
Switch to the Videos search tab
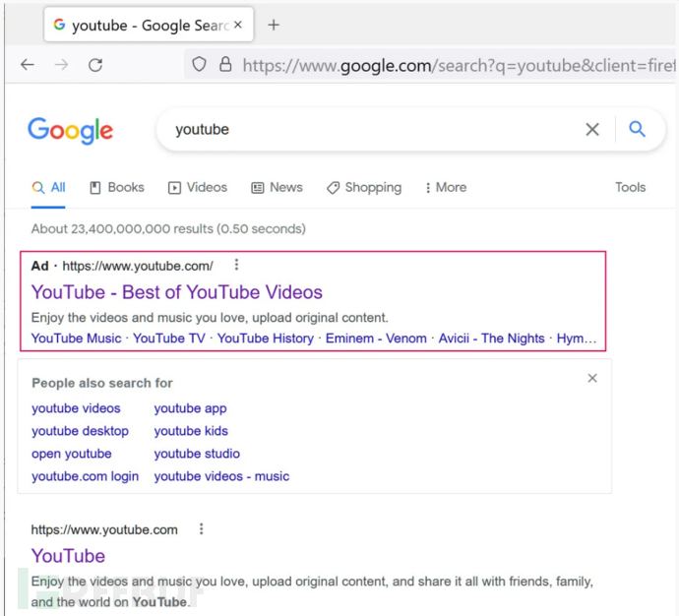tap(198, 187)
